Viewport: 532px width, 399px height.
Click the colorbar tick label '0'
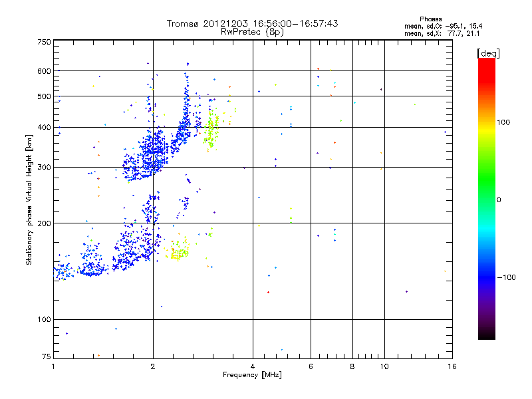(499, 200)
